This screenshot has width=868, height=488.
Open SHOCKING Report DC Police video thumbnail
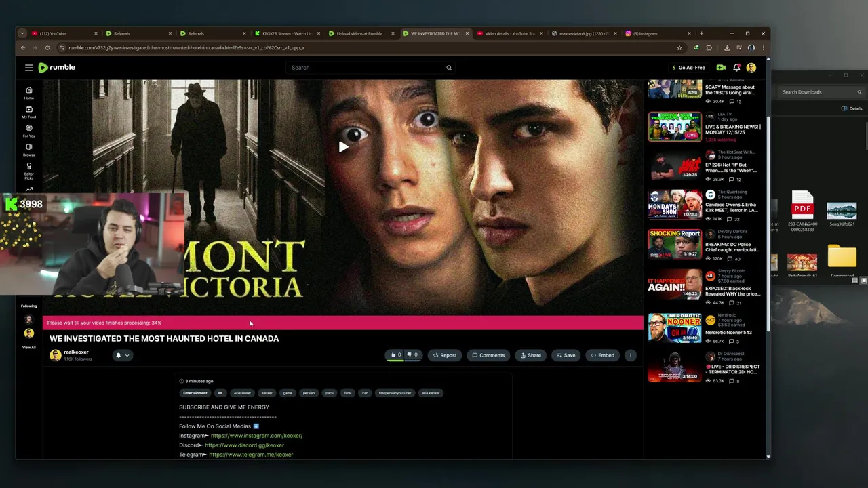(x=675, y=244)
